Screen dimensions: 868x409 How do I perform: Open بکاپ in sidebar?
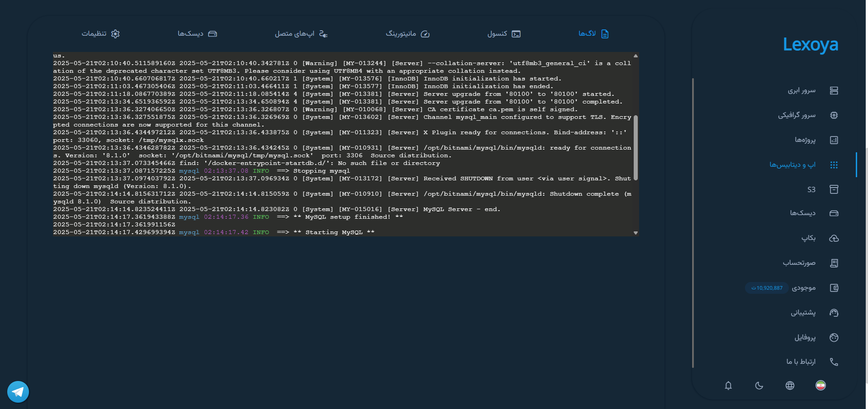point(809,238)
